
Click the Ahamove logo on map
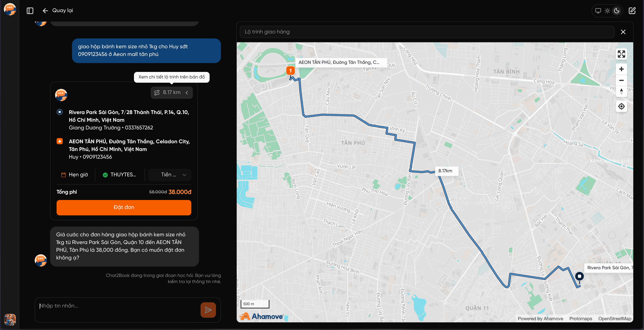tap(262, 317)
